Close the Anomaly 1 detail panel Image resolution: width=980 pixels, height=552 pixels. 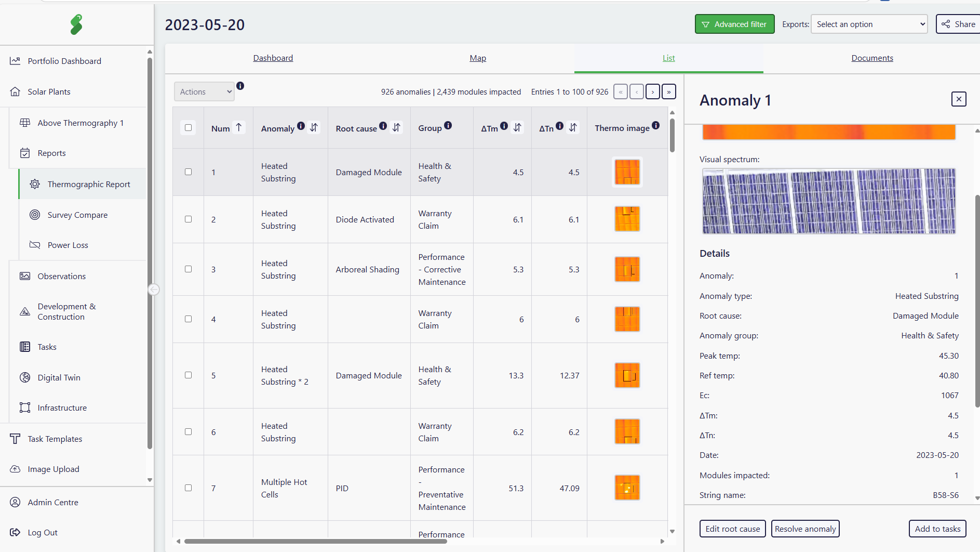point(959,99)
